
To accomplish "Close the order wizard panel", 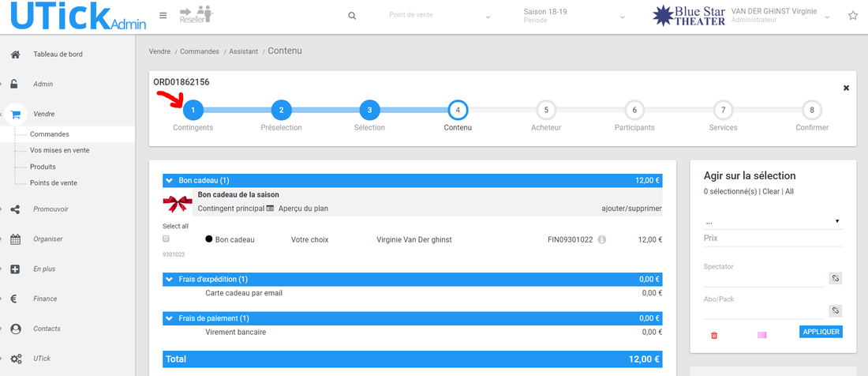I will coord(846,88).
